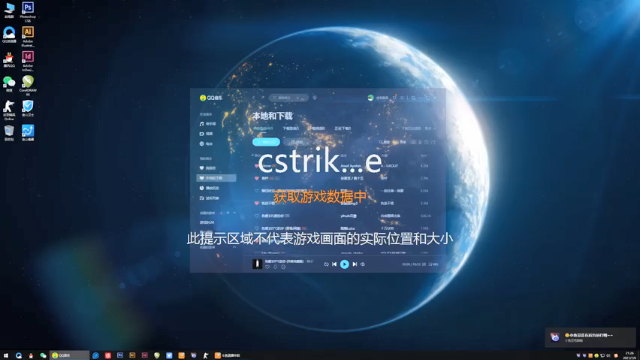Open the heart 'I like' item in sidebar
This screenshot has width=640, height=360.
pos(208,168)
